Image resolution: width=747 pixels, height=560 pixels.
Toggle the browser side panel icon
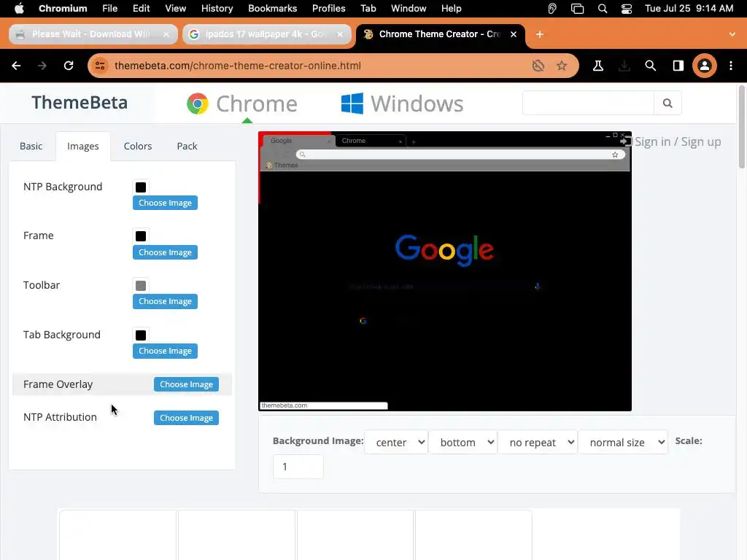678,66
